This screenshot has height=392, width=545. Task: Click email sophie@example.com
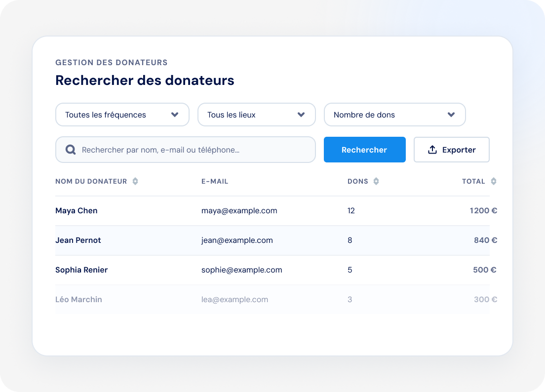241,270
